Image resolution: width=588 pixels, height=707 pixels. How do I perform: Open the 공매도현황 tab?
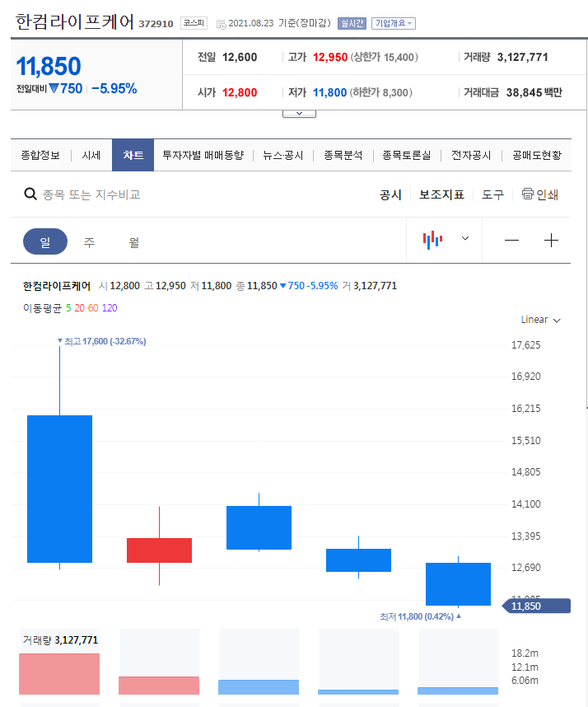click(x=537, y=156)
